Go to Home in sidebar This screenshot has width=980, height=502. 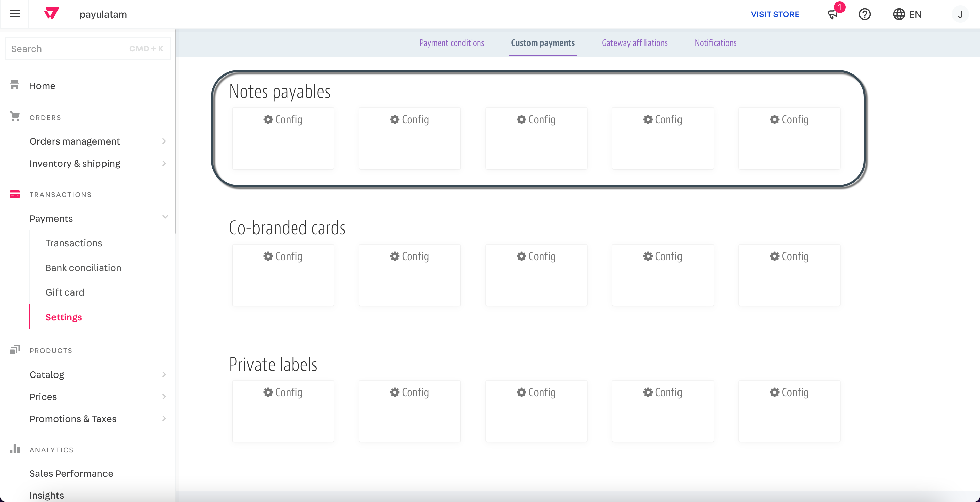[x=42, y=86]
